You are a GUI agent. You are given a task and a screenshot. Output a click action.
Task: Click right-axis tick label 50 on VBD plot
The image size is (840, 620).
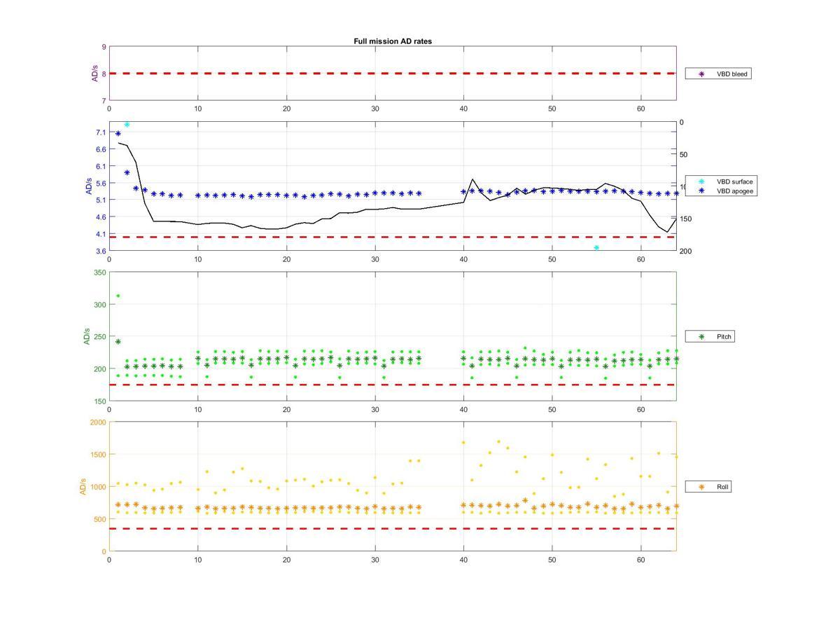(x=683, y=155)
